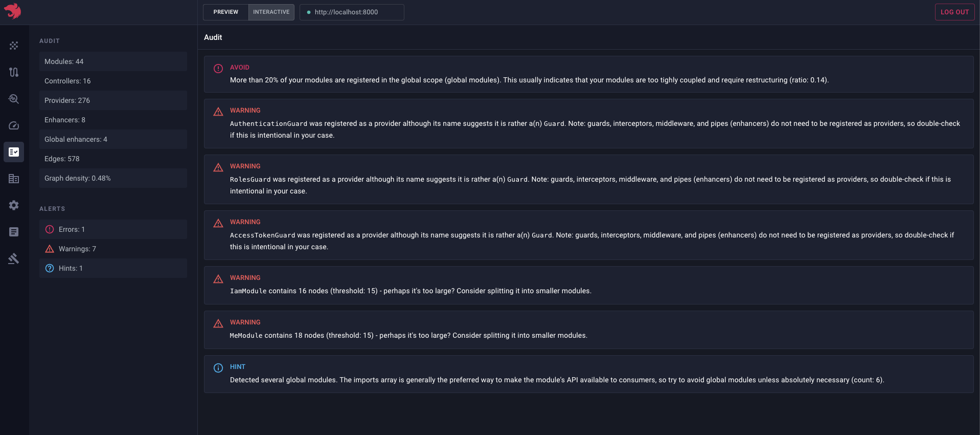Open the graph view from the sidebar dots icon
The width and height of the screenshot is (980, 435).
(x=14, y=46)
